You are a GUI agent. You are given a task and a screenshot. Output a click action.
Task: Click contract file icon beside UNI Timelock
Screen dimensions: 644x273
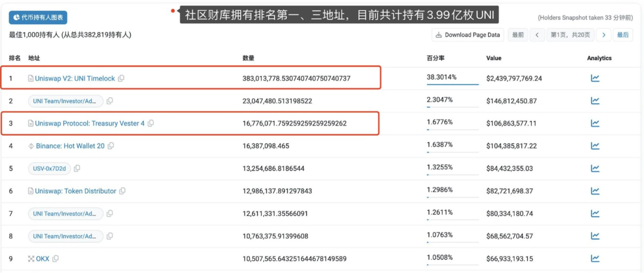coord(31,78)
